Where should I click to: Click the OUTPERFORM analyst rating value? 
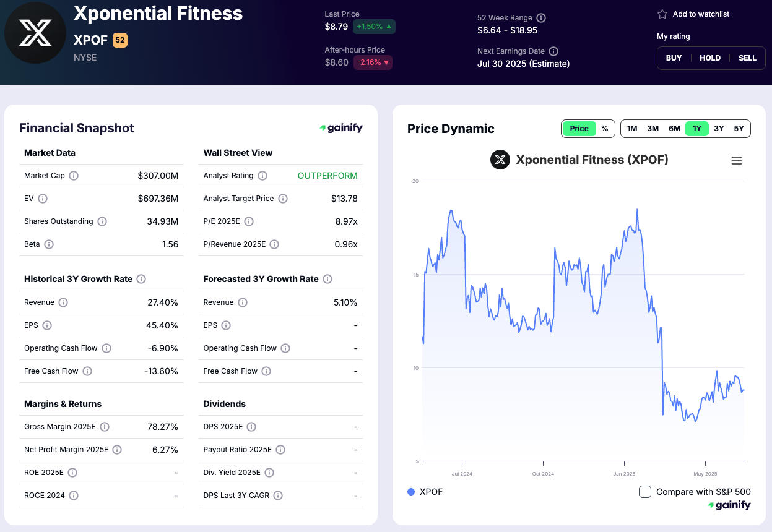point(327,176)
